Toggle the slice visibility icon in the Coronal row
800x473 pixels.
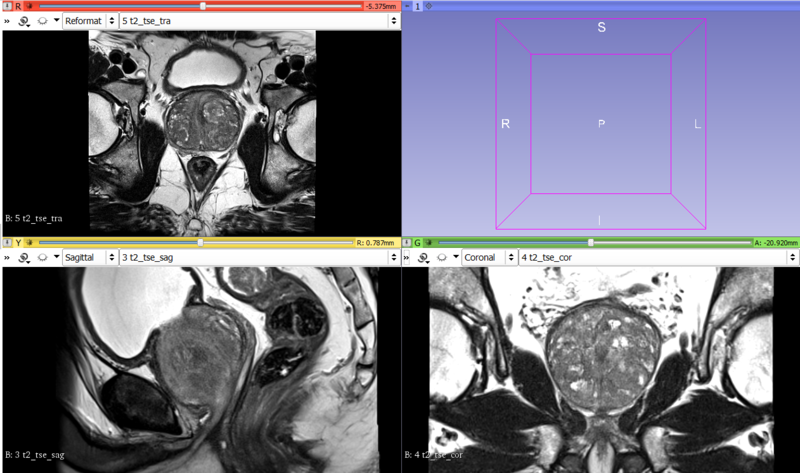coord(442,258)
